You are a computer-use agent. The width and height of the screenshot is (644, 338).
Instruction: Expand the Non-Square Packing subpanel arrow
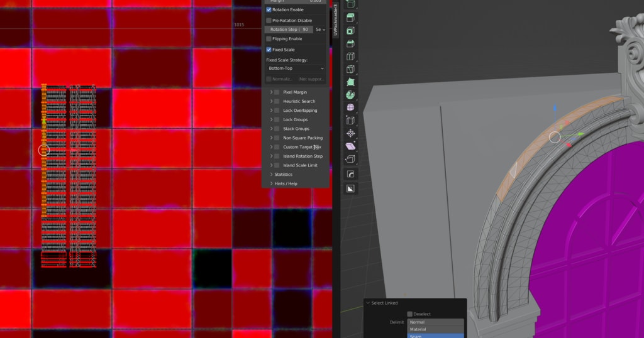(x=271, y=138)
